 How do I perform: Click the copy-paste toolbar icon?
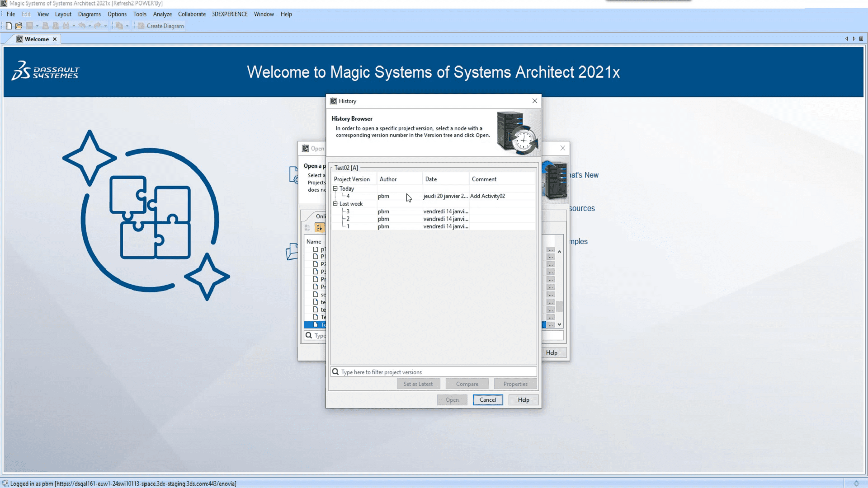pos(119,26)
